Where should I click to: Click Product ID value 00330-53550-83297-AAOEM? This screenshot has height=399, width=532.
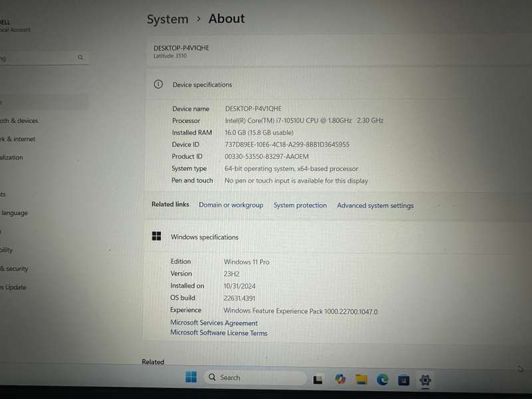pos(267,157)
